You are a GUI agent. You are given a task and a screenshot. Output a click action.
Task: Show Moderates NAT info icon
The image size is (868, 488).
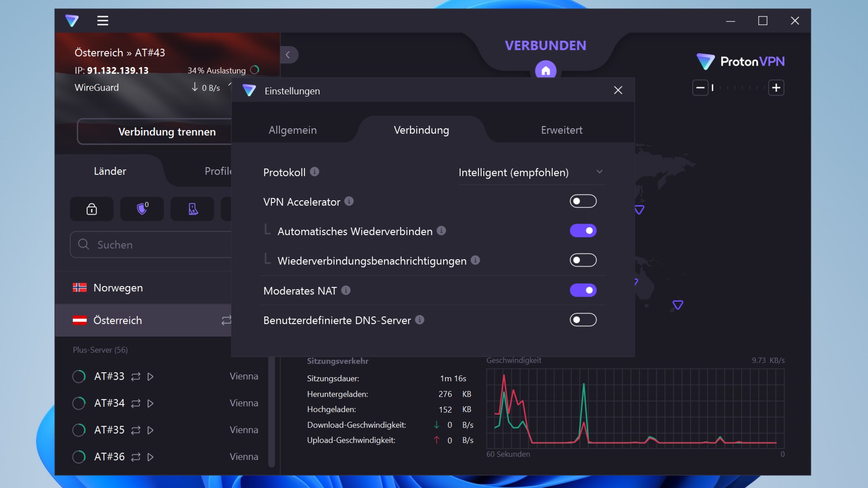tap(346, 290)
